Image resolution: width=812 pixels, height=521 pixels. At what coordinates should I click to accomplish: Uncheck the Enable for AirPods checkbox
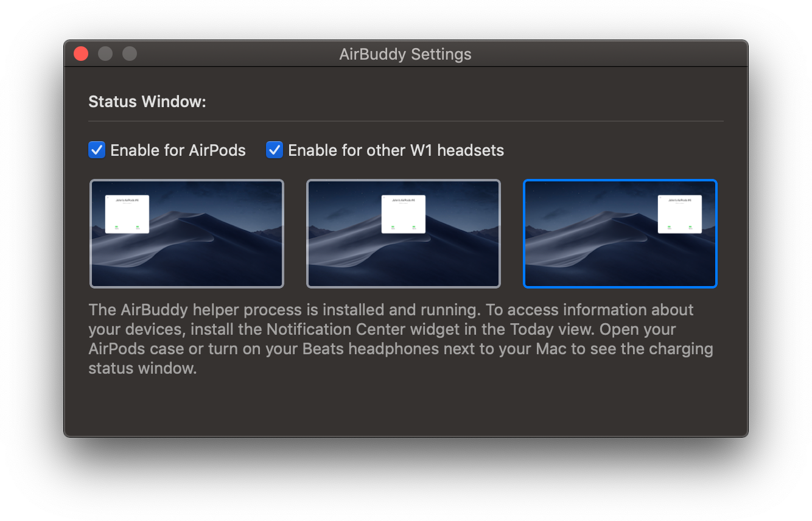97,150
